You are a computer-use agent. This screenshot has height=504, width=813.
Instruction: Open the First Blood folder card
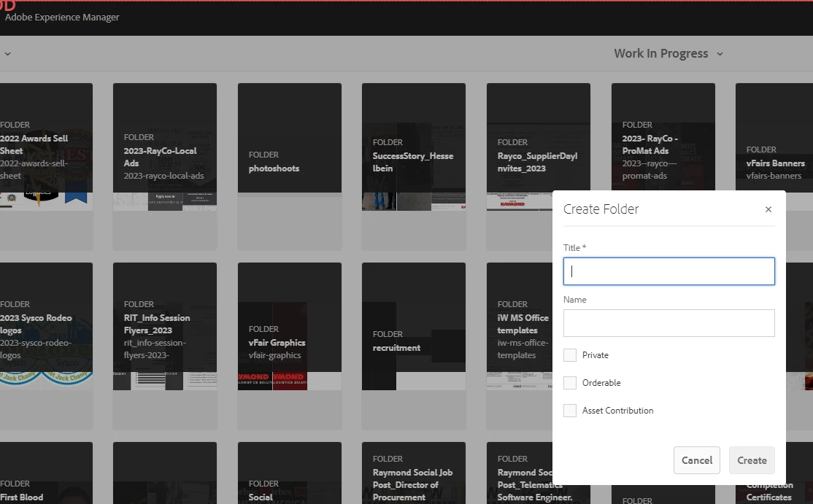point(46,473)
